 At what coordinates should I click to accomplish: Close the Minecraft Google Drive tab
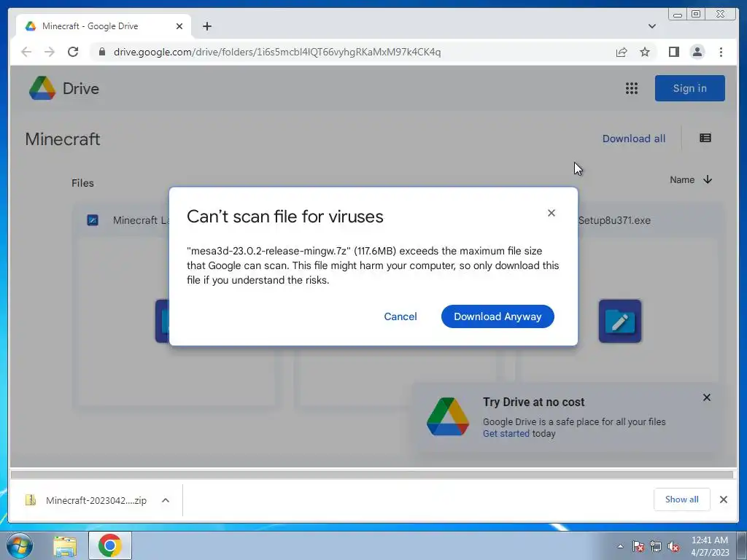coord(179,26)
